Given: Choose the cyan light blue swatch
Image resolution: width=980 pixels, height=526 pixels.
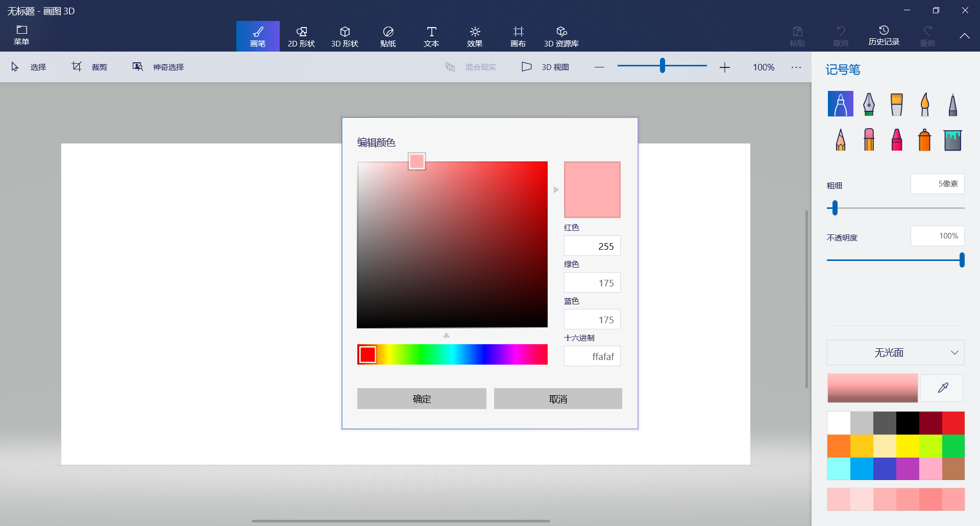Looking at the screenshot, I should tap(839, 468).
